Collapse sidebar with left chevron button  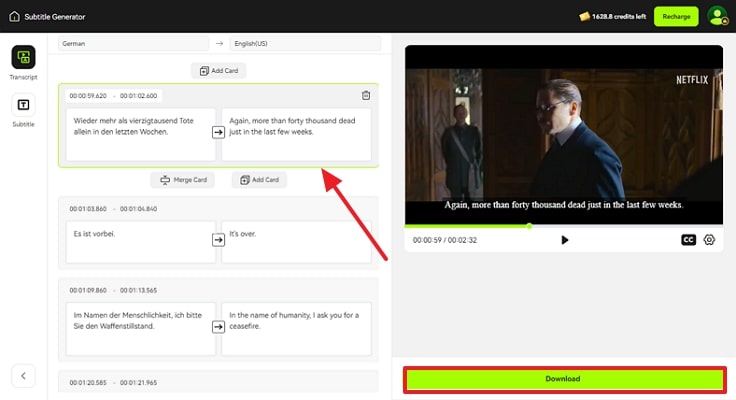tap(23, 376)
